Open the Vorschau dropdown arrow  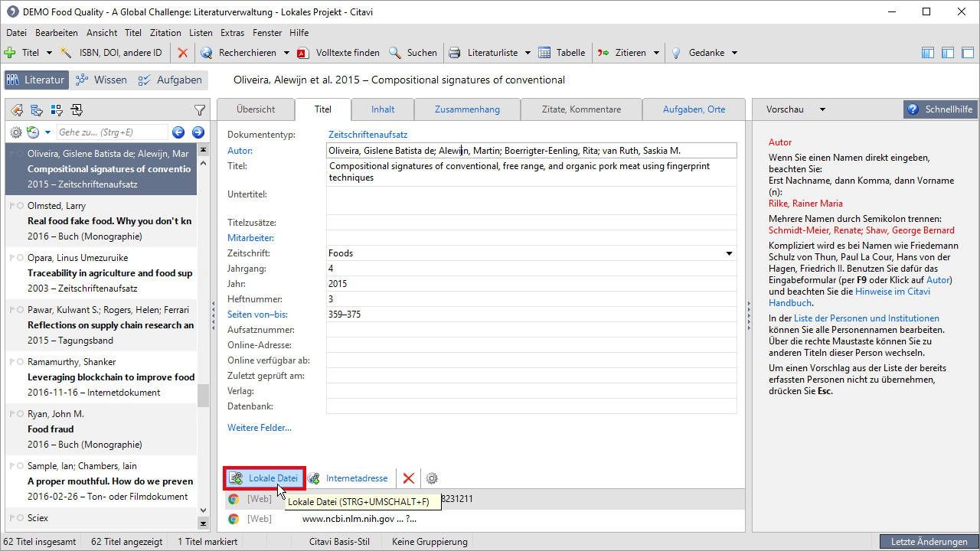coord(823,109)
